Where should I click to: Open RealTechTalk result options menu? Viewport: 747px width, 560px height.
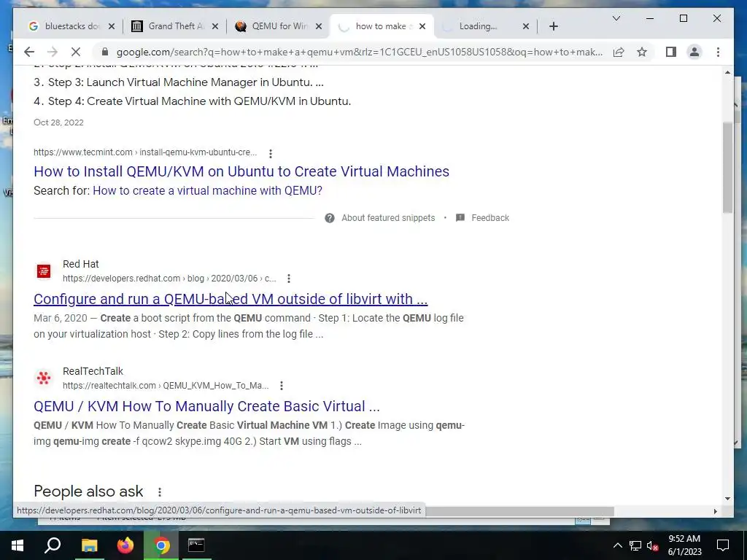(281, 385)
